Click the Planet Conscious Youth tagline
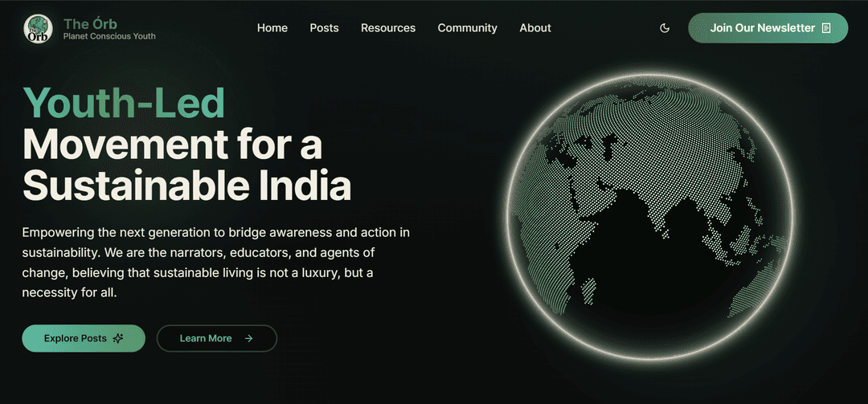The height and width of the screenshot is (404, 868). pos(109,36)
